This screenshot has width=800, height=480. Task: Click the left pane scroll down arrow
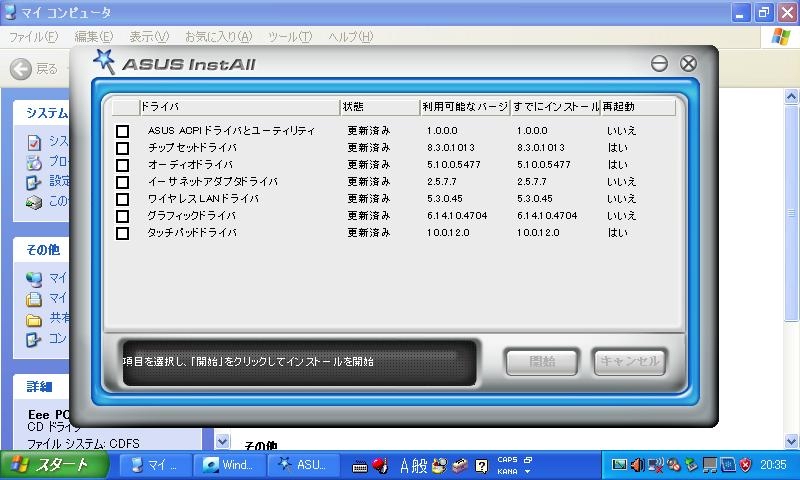[x=222, y=441]
